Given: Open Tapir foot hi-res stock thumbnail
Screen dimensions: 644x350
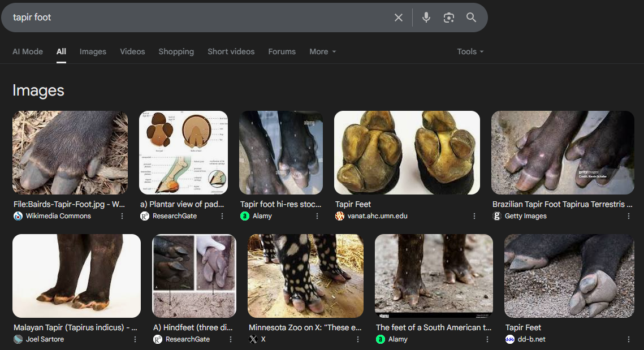Looking at the screenshot, I should pos(281,153).
